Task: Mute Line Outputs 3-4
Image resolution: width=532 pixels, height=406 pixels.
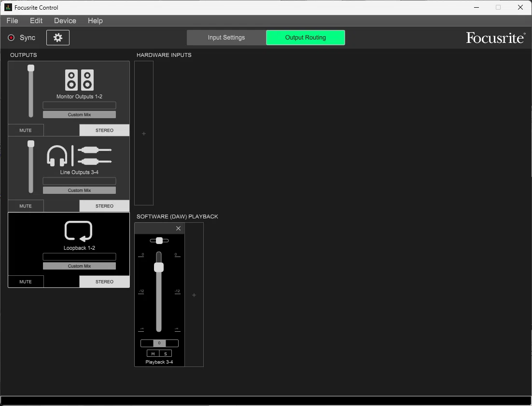Action: (x=26, y=206)
